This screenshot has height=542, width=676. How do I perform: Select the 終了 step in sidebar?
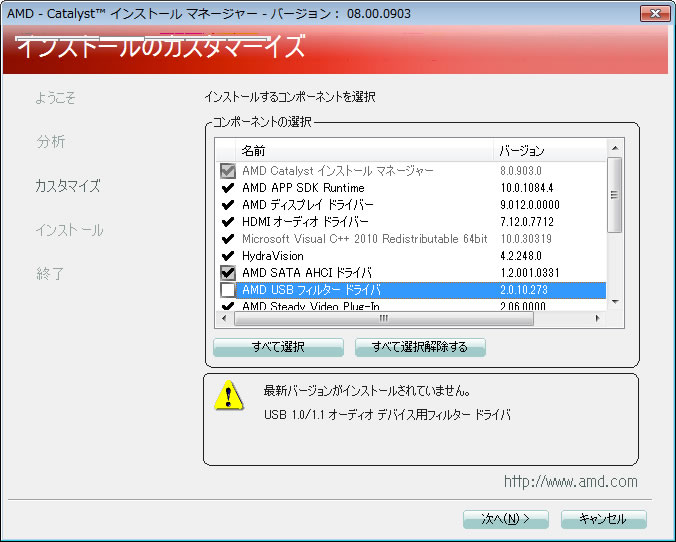click(50, 273)
